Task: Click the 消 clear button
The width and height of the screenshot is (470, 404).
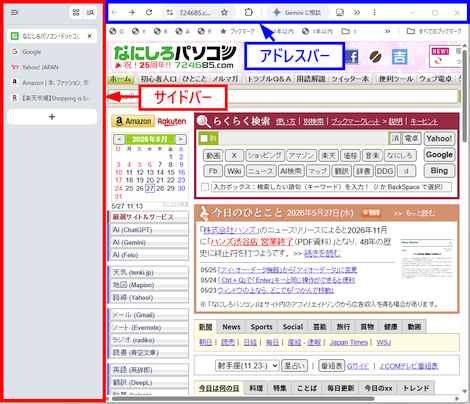Action: click(x=395, y=138)
